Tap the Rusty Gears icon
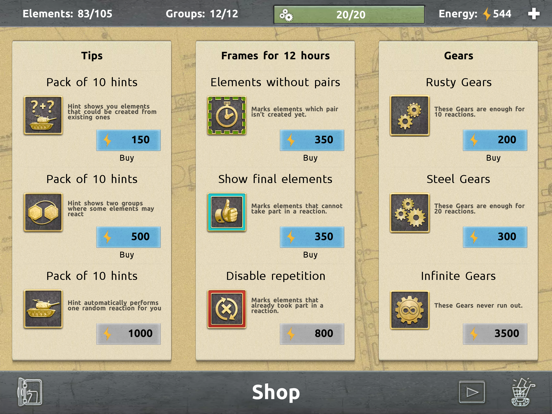This screenshot has width=552, height=414. 409,115
